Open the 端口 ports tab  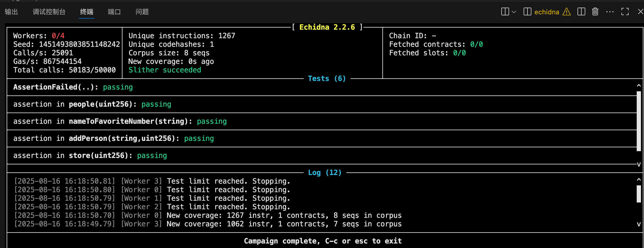pyautogui.click(x=114, y=12)
